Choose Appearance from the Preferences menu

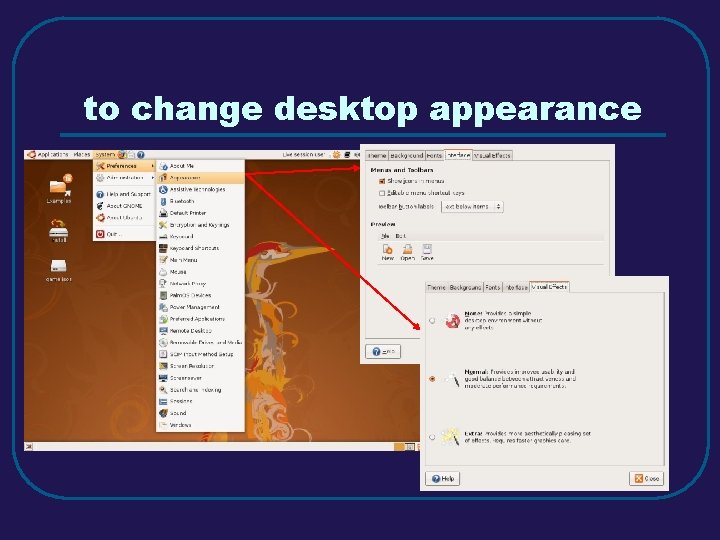click(x=201, y=178)
